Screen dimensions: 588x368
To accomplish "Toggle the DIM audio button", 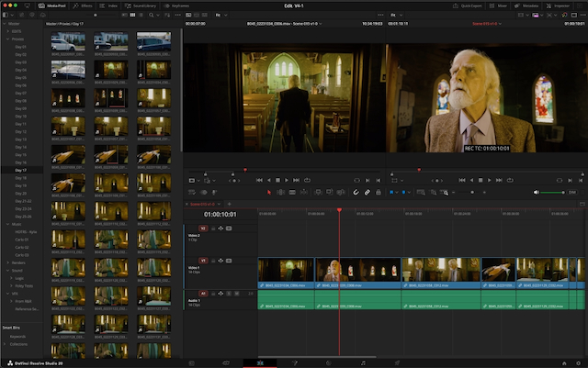I will click(571, 192).
